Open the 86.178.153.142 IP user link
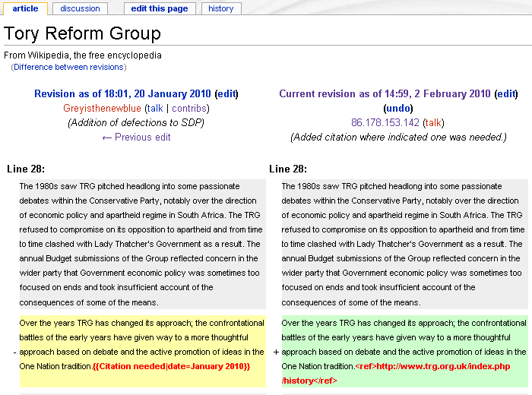This screenshot has width=532, height=395. tap(385, 123)
